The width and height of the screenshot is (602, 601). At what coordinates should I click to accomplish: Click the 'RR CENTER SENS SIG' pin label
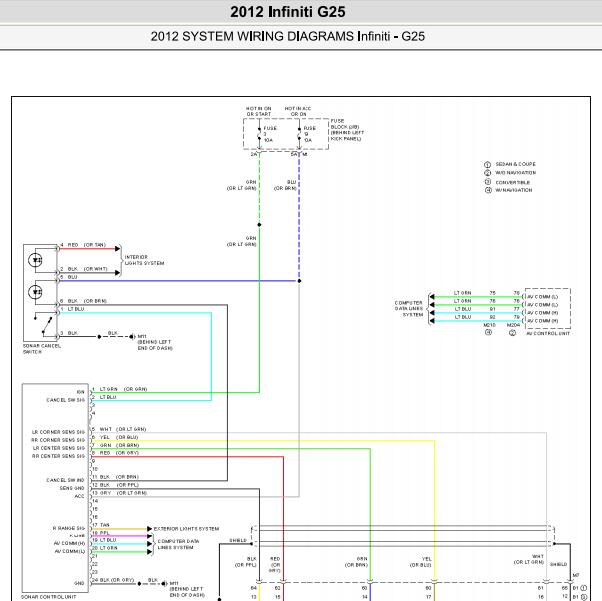click(x=58, y=456)
